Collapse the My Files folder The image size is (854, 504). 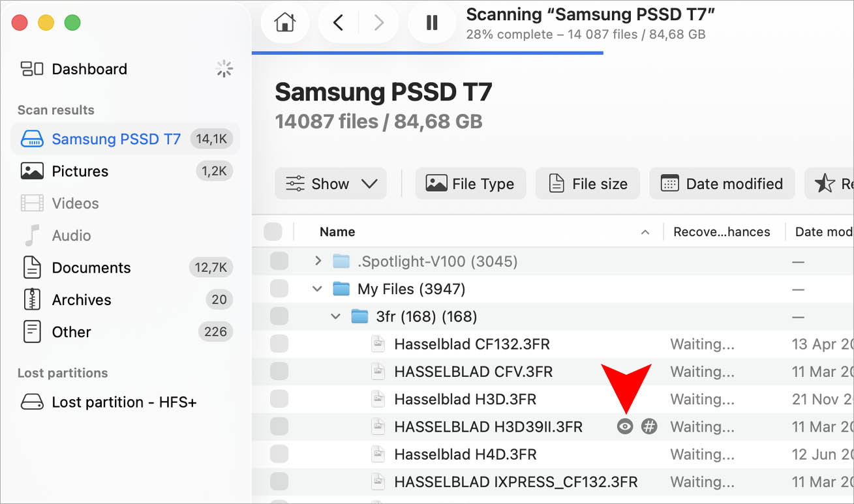[317, 288]
